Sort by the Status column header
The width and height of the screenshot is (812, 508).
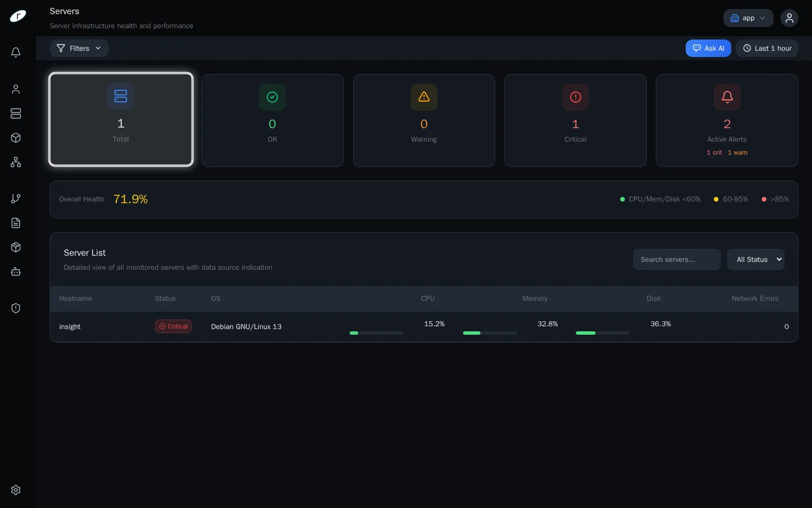point(165,299)
